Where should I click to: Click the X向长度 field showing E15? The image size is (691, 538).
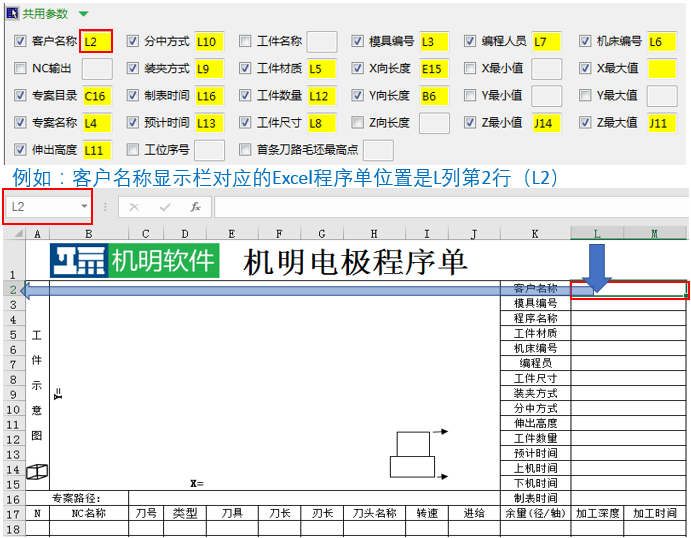[x=434, y=69]
